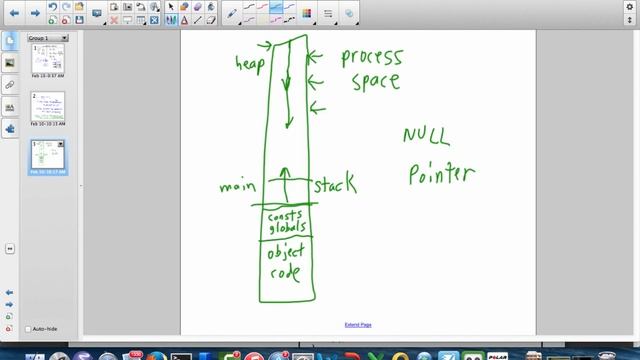
Task: Choose the highlighted blue line preset
Action: [276, 7]
